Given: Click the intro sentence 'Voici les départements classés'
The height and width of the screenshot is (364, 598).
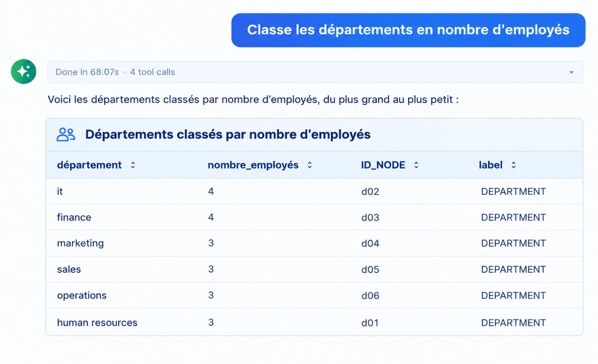Looking at the screenshot, I should pos(253,100).
